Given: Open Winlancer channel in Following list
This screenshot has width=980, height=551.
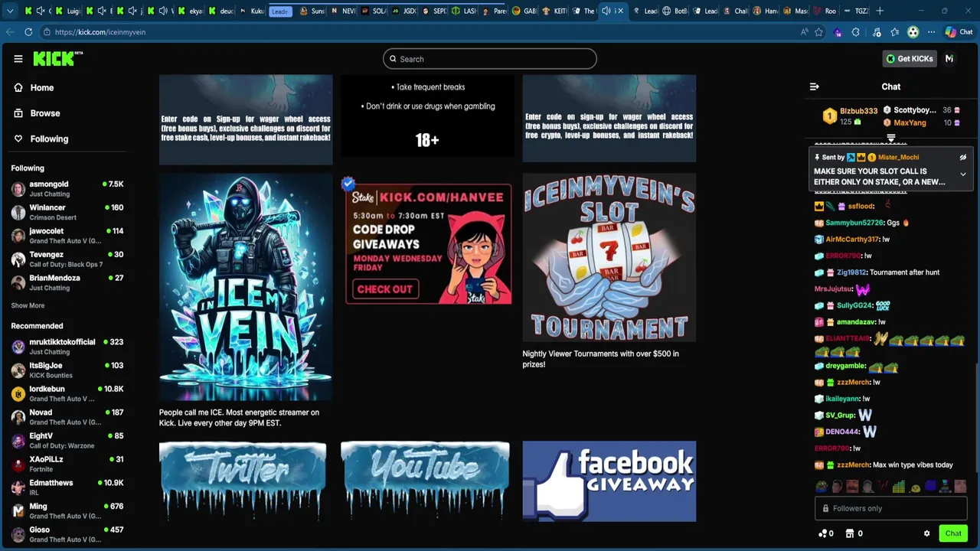Looking at the screenshot, I should [67, 212].
